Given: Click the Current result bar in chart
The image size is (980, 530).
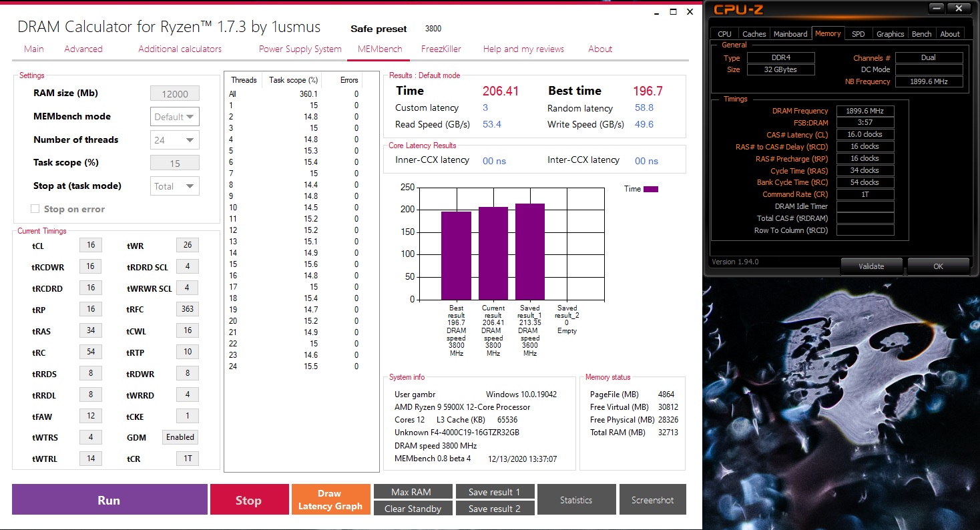Looking at the screenshot, I should tap(493, 254).
